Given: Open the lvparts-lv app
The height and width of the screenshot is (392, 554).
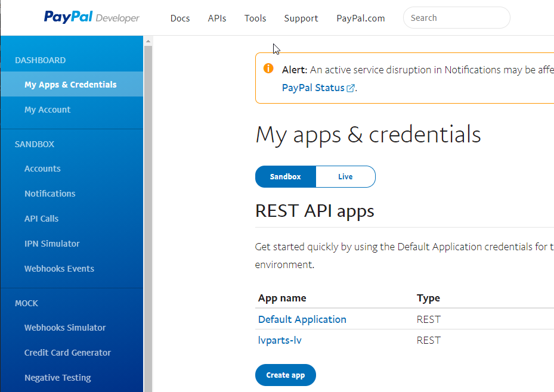Looking at the screenshot, I should [284, 340].
